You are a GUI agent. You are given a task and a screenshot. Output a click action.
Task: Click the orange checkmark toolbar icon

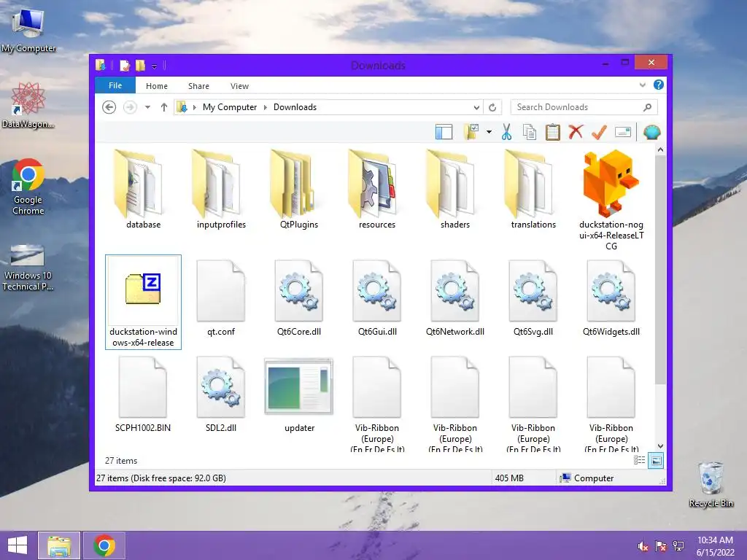[599, 132]
